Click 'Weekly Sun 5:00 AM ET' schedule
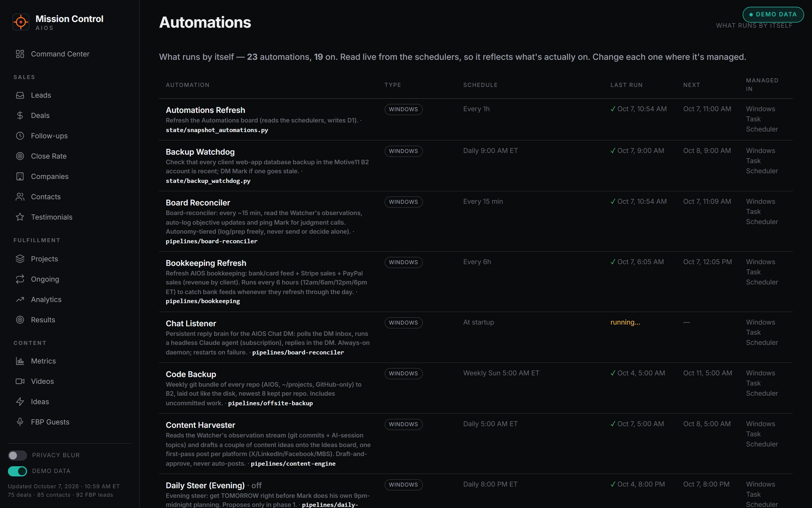Image resolution: width=812 pixels, height=508 pixels. tap(501, 373)
